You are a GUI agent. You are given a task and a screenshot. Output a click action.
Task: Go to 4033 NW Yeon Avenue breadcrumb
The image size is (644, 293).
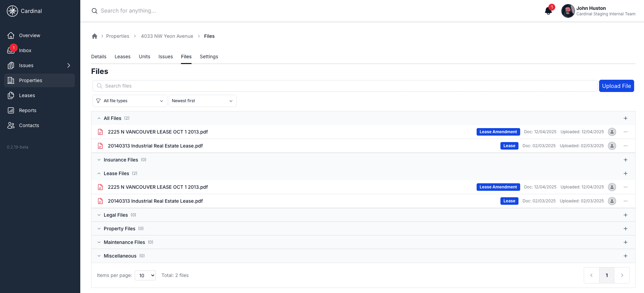(x=167, y=36)
